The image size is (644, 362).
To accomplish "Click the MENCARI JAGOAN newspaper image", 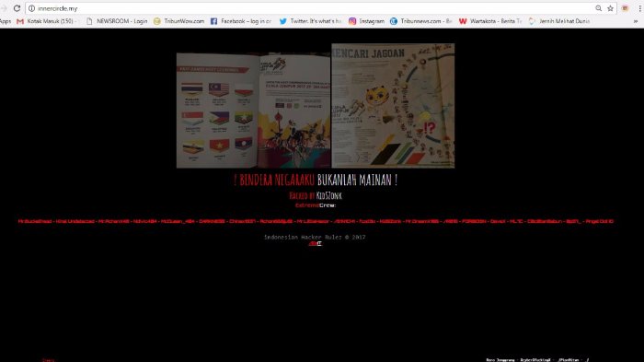I will [x=393, y=106].
